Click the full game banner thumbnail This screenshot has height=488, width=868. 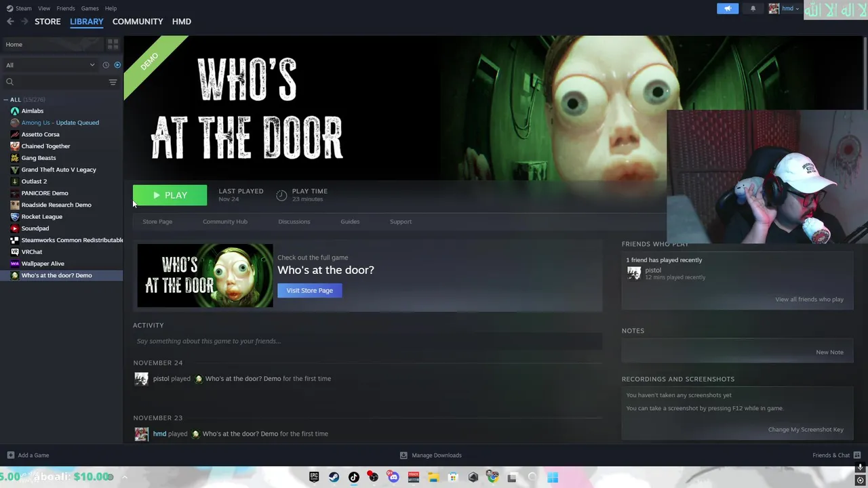tap(205, 276)
